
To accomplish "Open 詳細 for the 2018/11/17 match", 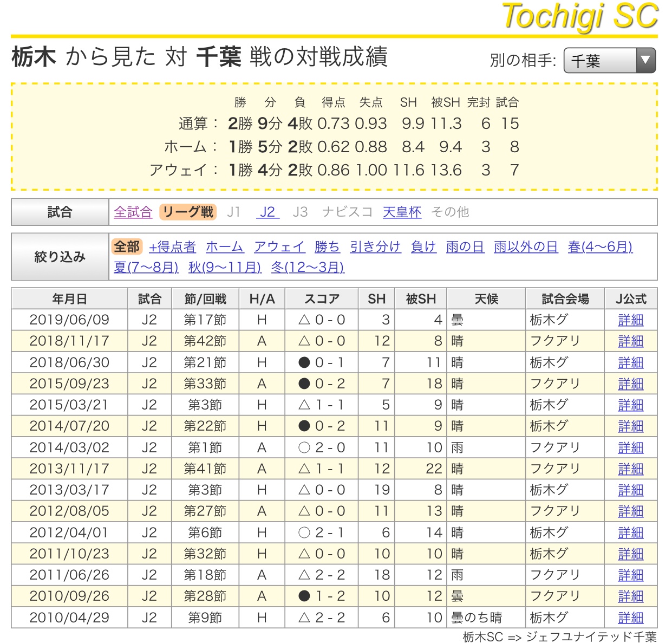I will click(631, 341).
